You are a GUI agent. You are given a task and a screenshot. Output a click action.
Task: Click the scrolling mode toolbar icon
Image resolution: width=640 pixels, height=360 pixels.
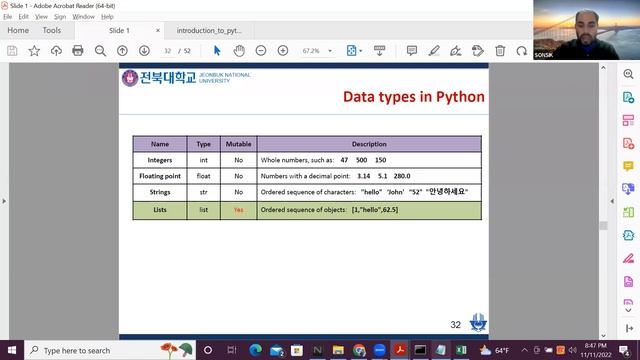point(379,51)
